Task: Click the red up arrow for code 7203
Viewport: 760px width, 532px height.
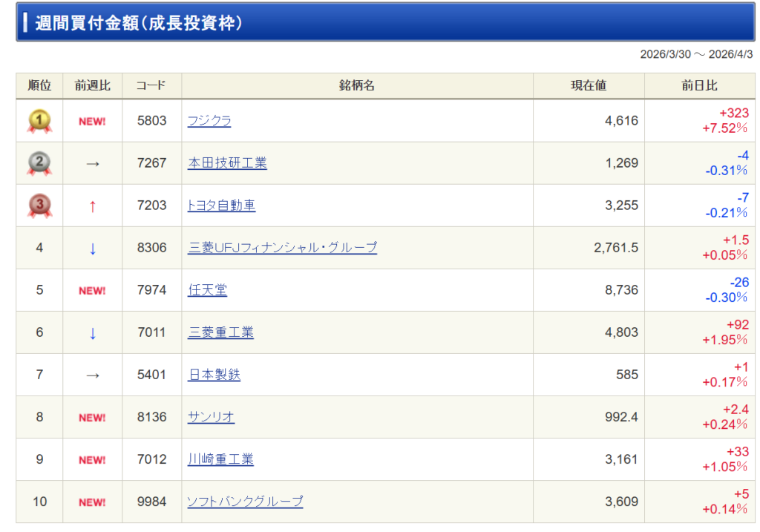Action: [92, 206]
